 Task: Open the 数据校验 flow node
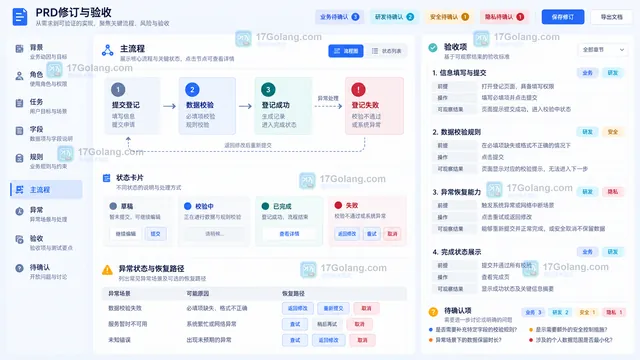[207, 106]
